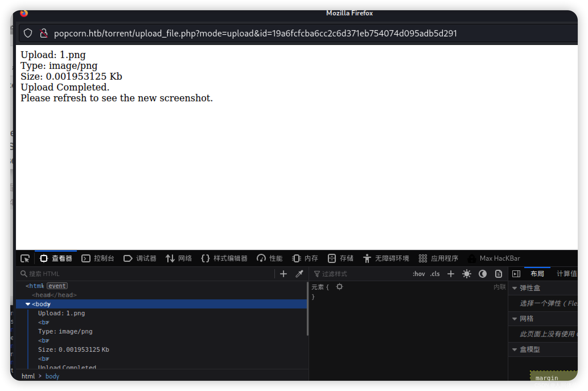Open the Style Editor (样式编辑器) tab
The width and height of the screenshot is (588, 391).
coord(224,258)
